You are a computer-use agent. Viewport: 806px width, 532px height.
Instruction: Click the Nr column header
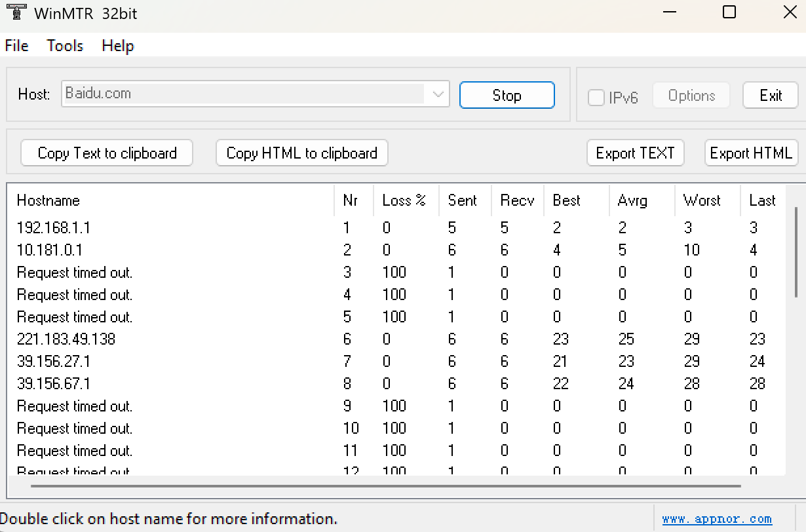click(354, 200)
